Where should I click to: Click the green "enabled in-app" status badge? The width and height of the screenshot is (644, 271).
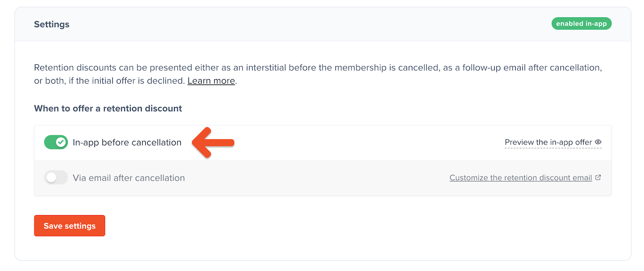[581, 23]
